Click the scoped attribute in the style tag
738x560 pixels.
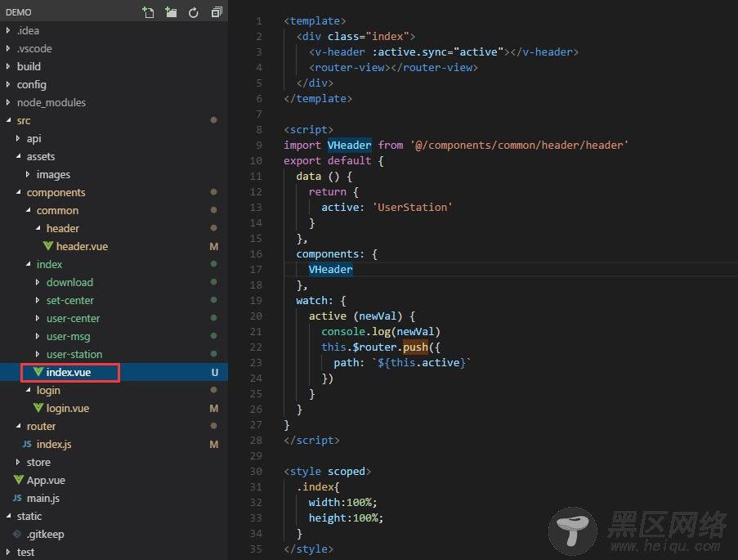pyautogui.click(x=346, y=472)
